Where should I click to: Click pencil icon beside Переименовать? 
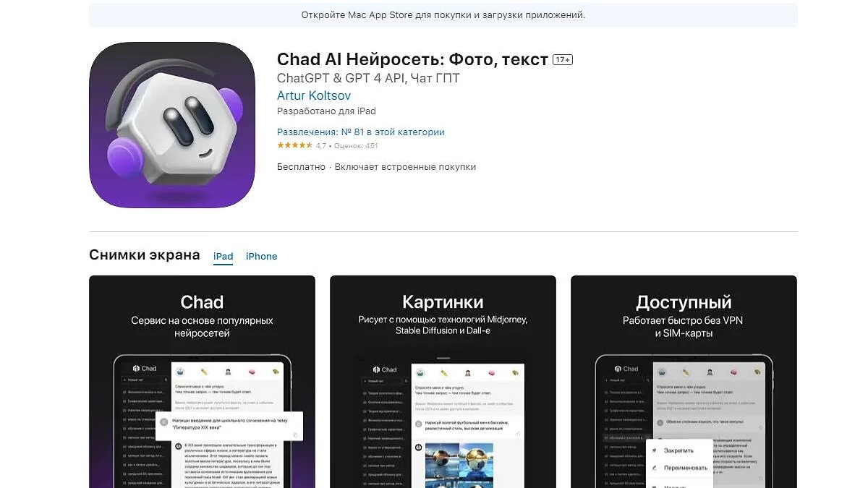click(654, 468)
